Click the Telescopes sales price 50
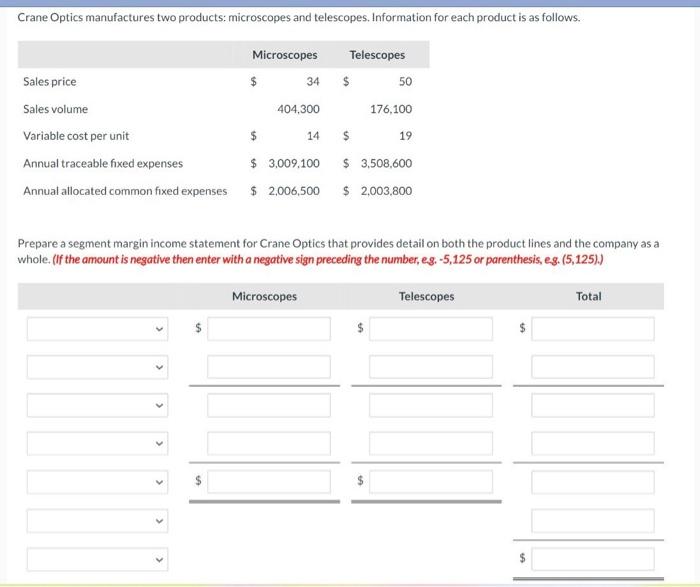This screenshot has height=587, width=700. click(405, 82)
